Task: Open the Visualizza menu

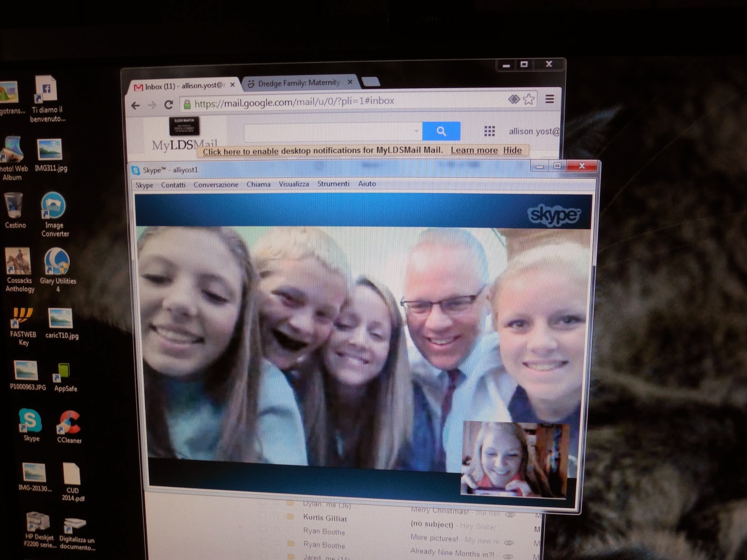Action: pyautogui.click(x=294, y=184)
